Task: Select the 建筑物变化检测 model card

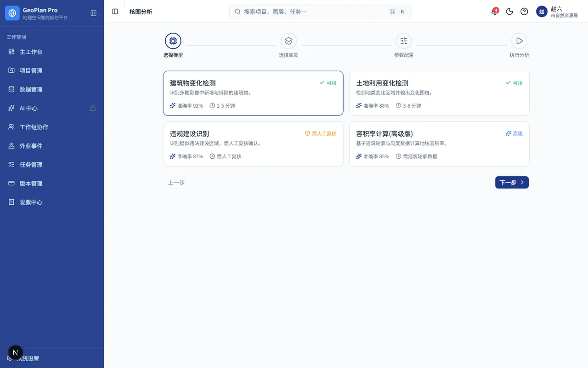Action: tap(253, 93)
